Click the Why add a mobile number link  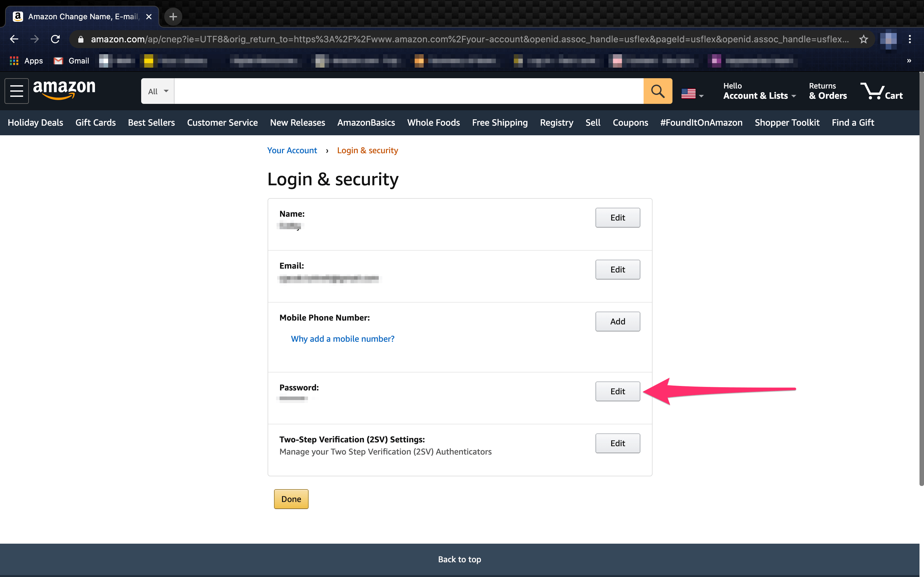[343, 339]
